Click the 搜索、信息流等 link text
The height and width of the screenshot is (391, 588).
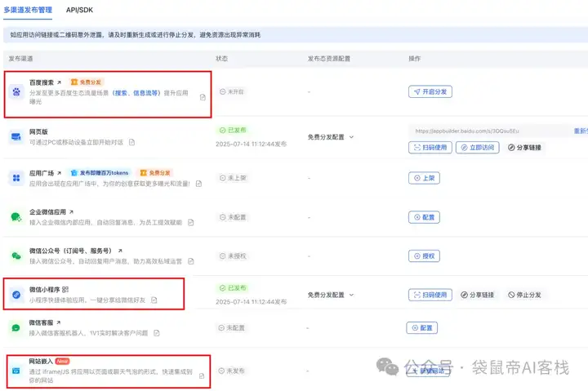[x=137, y=93]
